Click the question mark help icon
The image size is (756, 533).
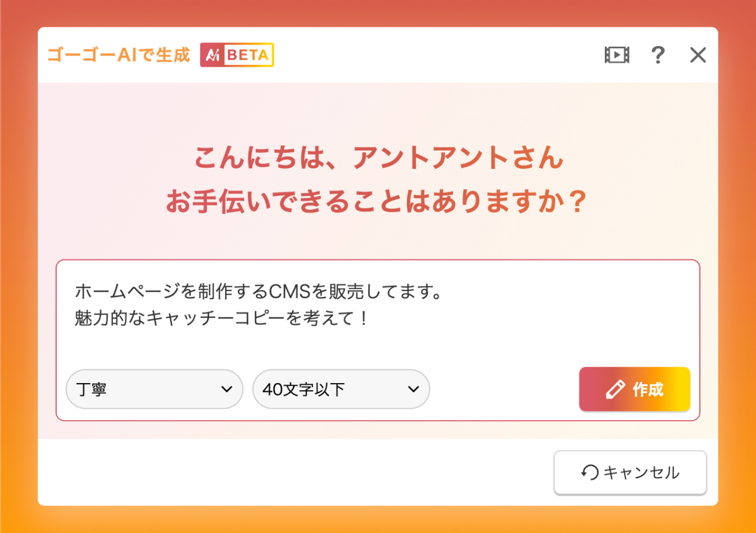click(658, 54)
